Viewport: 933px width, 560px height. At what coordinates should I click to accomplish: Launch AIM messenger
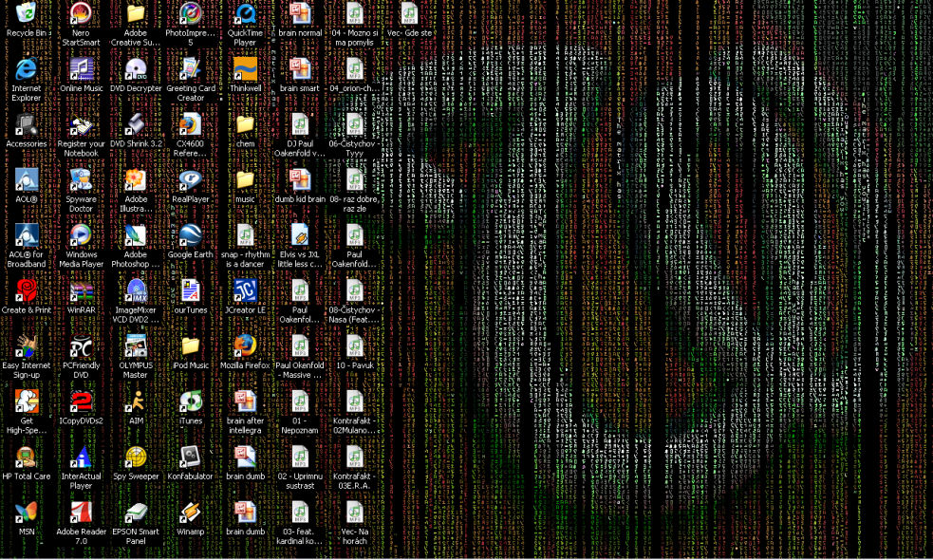[x=136, y=401]
